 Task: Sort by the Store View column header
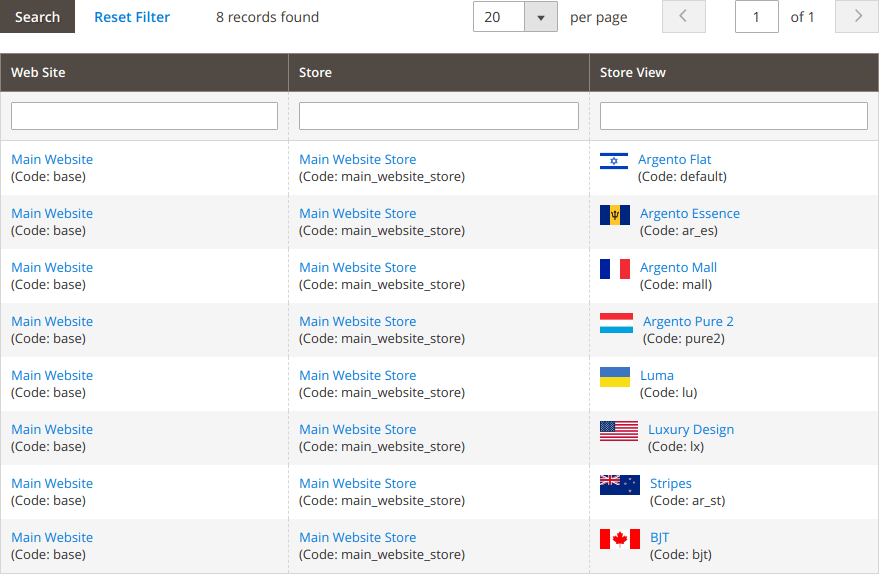(734, 72)
